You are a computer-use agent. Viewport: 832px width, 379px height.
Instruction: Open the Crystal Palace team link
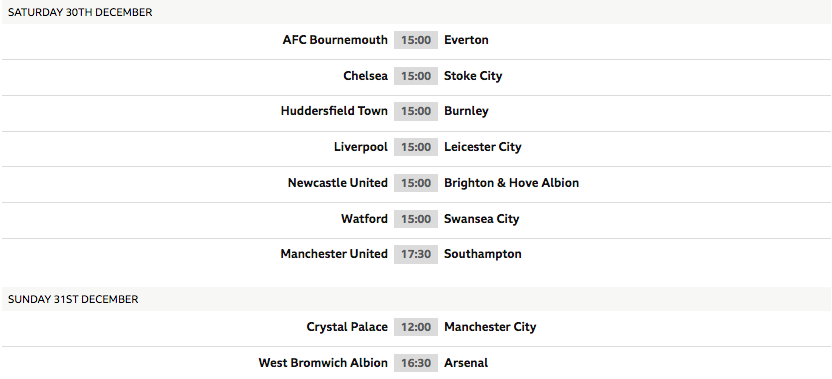[x=347, y=327]
